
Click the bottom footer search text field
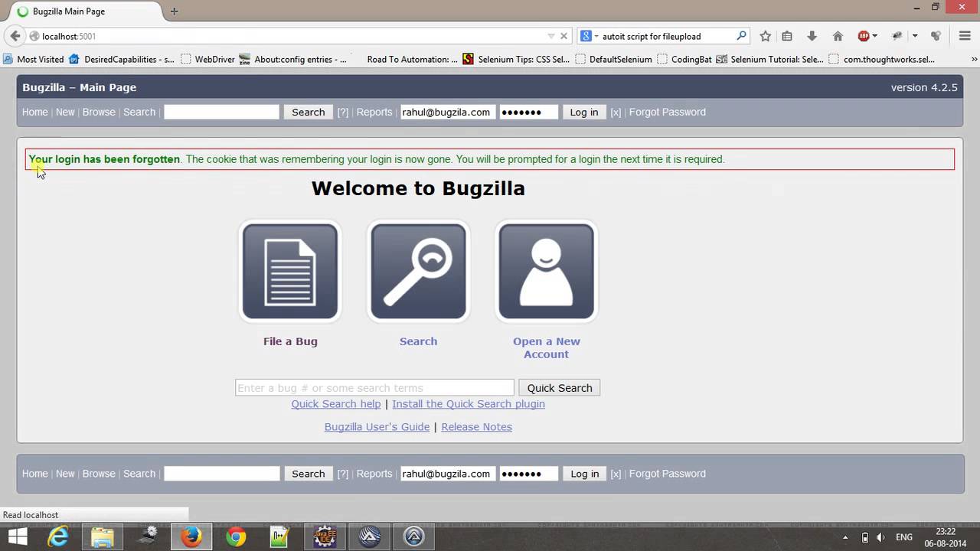221,474
